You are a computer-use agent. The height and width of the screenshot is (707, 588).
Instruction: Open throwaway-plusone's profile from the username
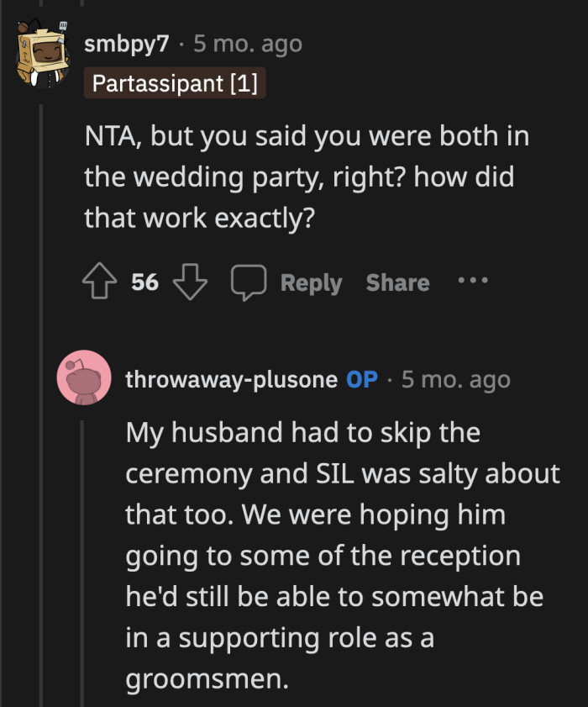click(230, 378)
